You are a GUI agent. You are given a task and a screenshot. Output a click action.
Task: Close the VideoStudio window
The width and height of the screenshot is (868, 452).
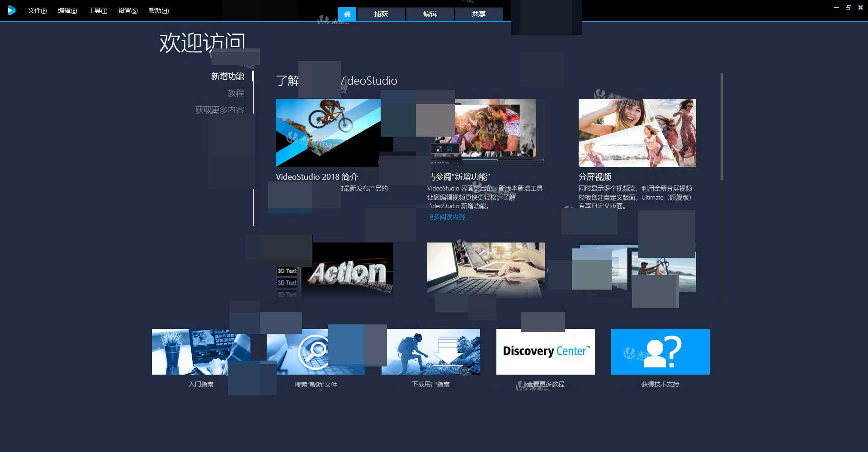click(860, 8)
